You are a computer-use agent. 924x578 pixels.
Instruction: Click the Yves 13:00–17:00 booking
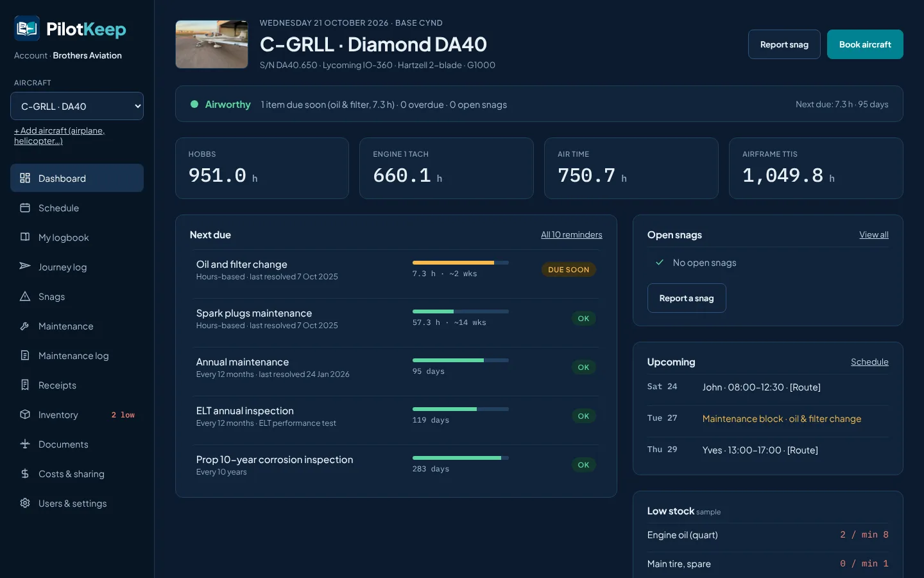tap(760, 450)
